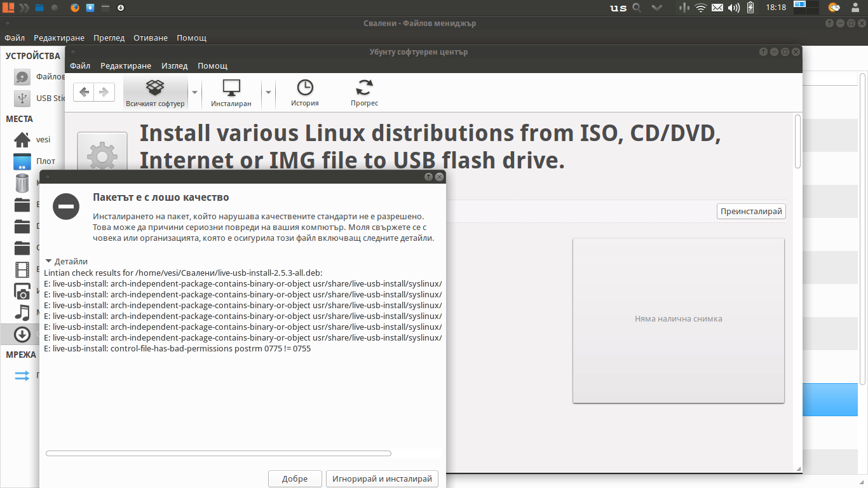The height and width of the screenshot is (488, 868).
Task: Click the Software Center vertical scrollbar
Action: [x=798, y=141]
